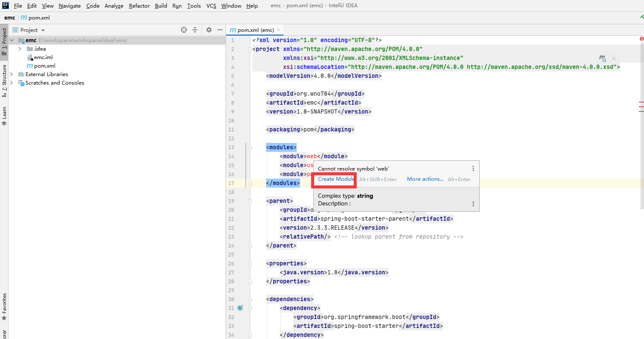This screenshot has width=644, height=339.
Task: Click the Load Maven Changes floating icon
Action: tap(602, 58)
